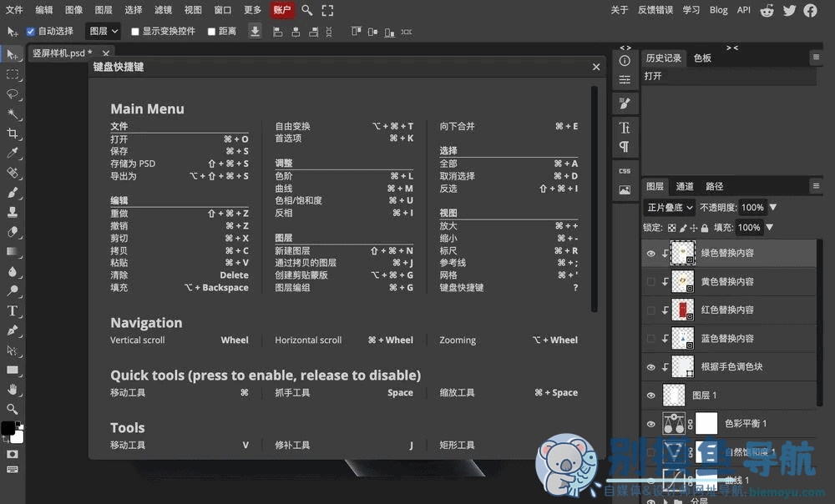Select the Clone Stamp tool

pyautogui.click(x=13, y=212)
